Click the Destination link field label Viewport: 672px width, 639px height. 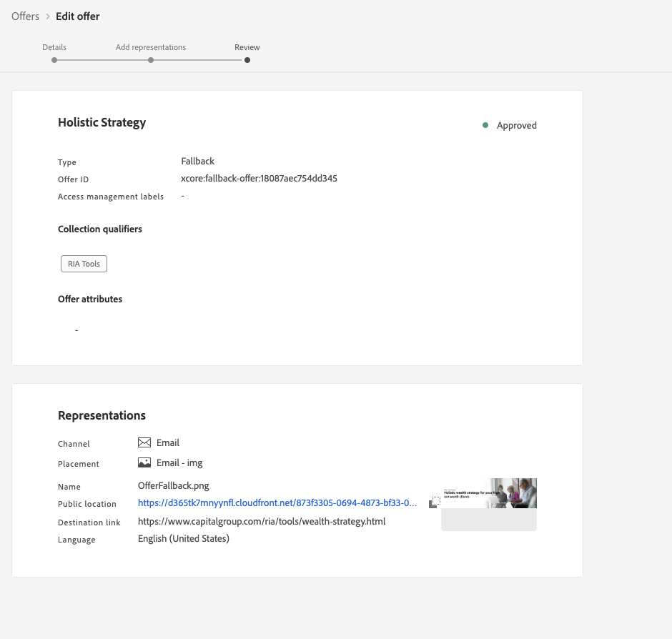click(89, 522)
